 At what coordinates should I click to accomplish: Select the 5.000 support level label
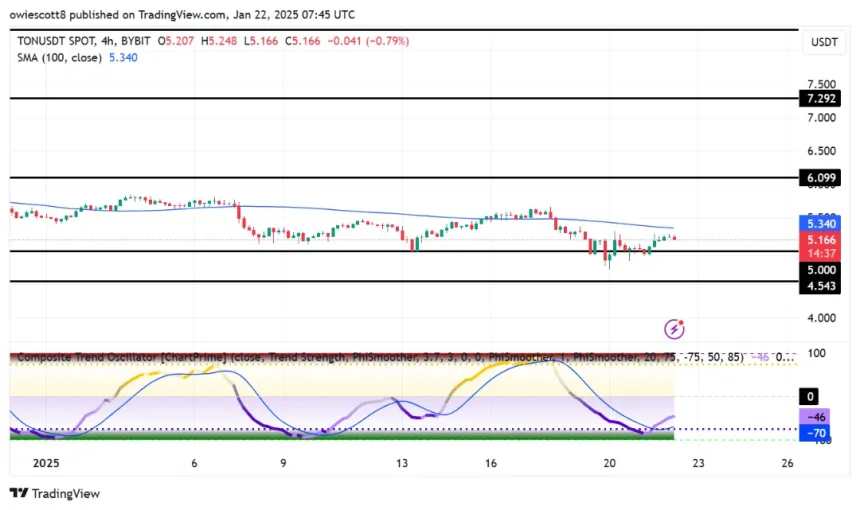(820, 270)
